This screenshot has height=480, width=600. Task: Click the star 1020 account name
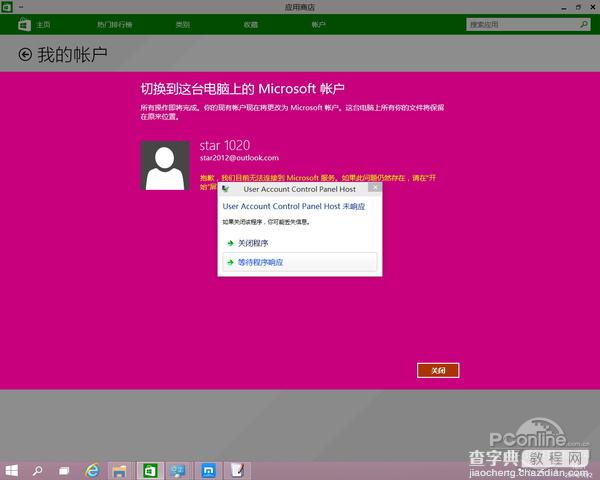tap(225, 145)
